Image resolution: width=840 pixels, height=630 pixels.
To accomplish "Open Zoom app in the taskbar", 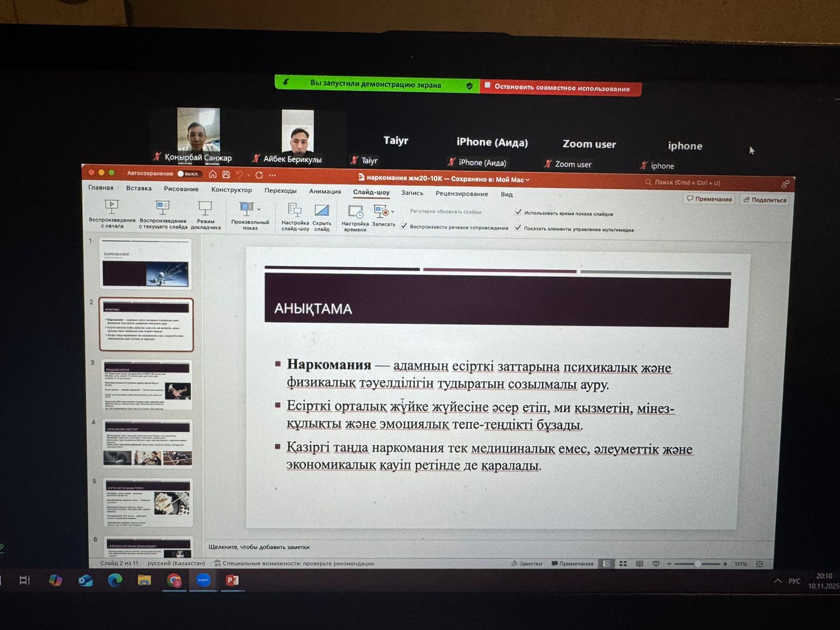I will coord(203,580).
